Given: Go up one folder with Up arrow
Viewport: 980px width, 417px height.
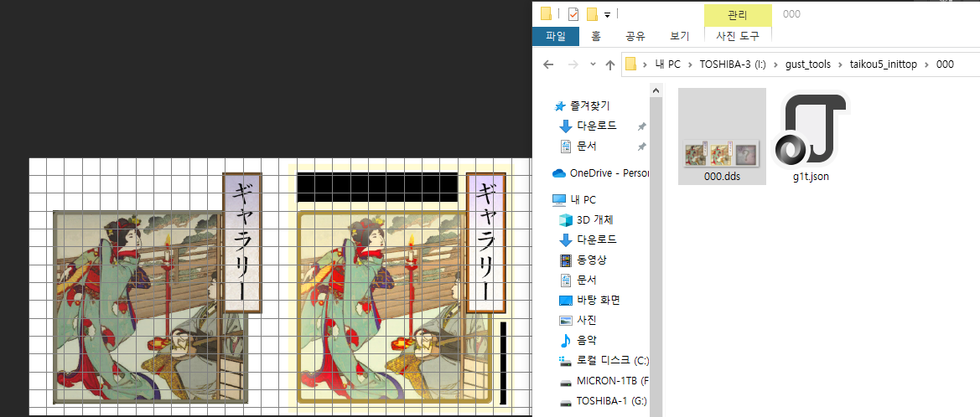Looking at the screenshot, I should click(x=610, y=64).
